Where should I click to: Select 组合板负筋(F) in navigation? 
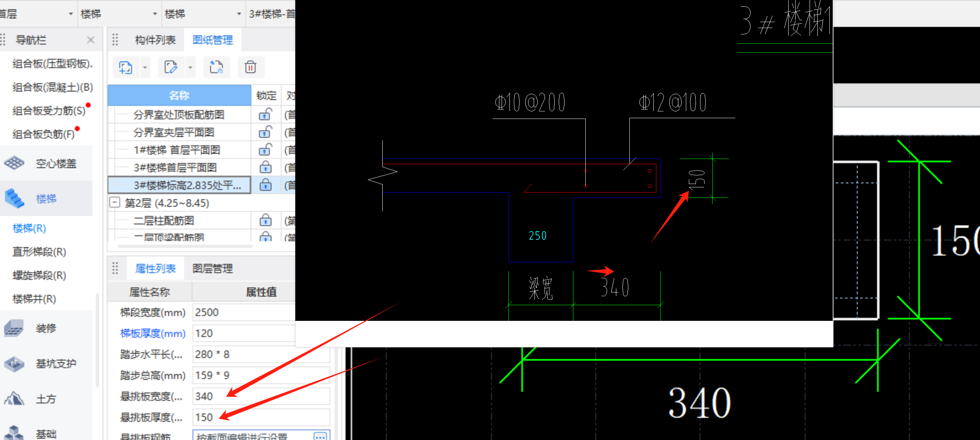pos(43,134)
